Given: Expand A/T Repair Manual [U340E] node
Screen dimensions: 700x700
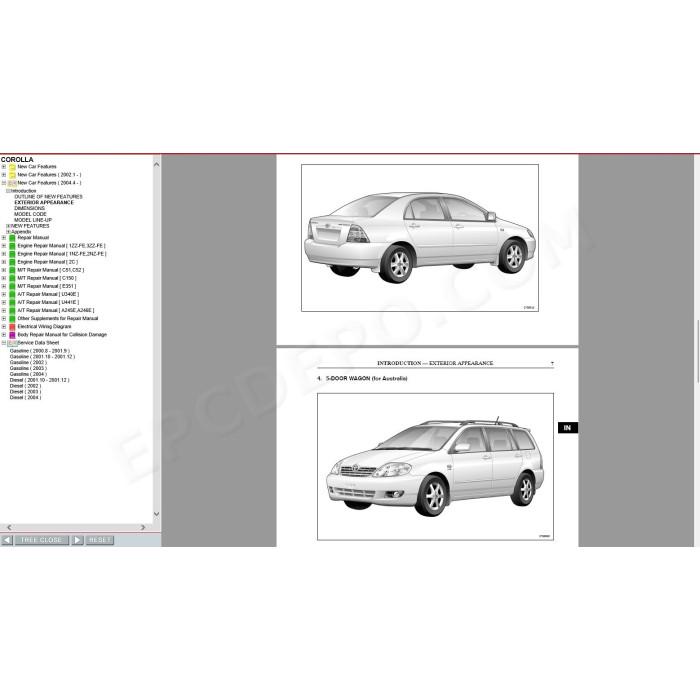Looking at the screenshot, I should point(4,295).
